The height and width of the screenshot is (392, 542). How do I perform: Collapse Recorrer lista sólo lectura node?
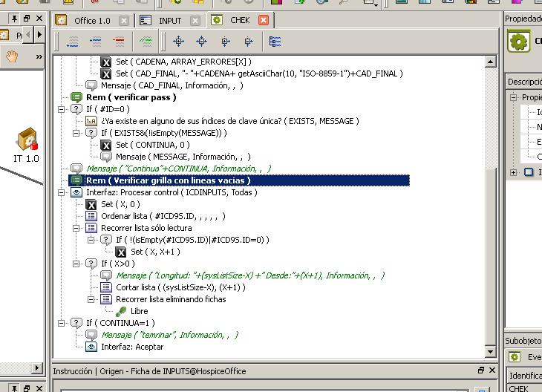click(76, 228)
